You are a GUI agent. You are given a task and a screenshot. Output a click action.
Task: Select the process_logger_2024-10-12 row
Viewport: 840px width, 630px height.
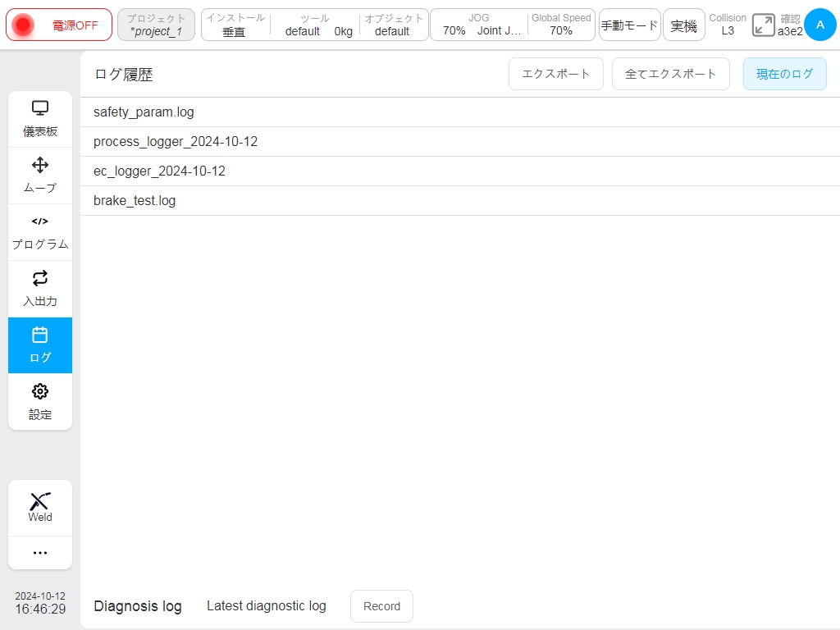click(x=459, y=141)
